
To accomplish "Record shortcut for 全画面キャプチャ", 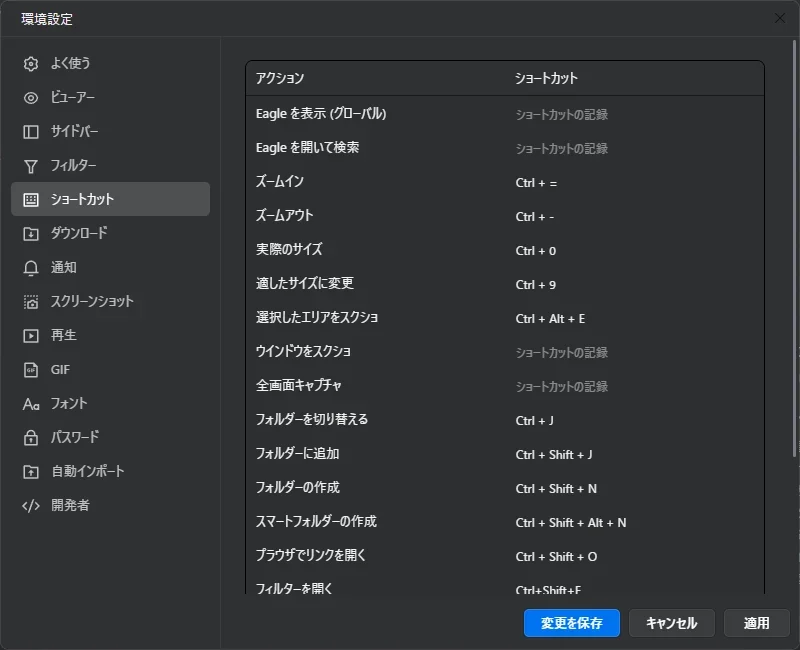I will [x=562, y=387].
